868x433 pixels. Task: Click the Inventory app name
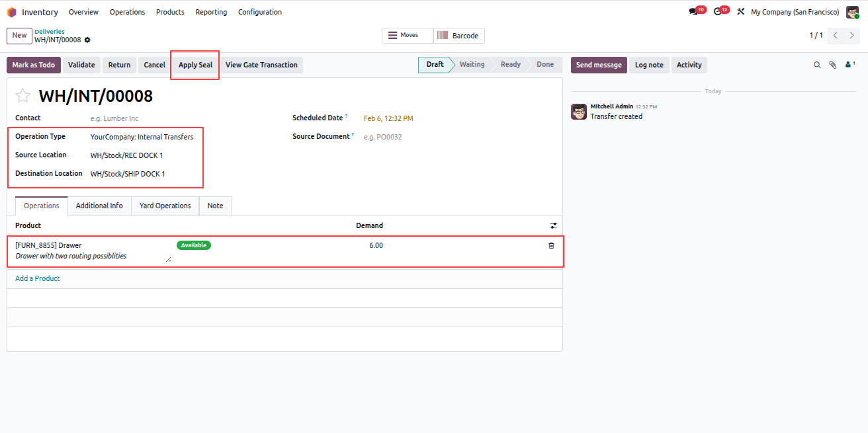(40, 12)
